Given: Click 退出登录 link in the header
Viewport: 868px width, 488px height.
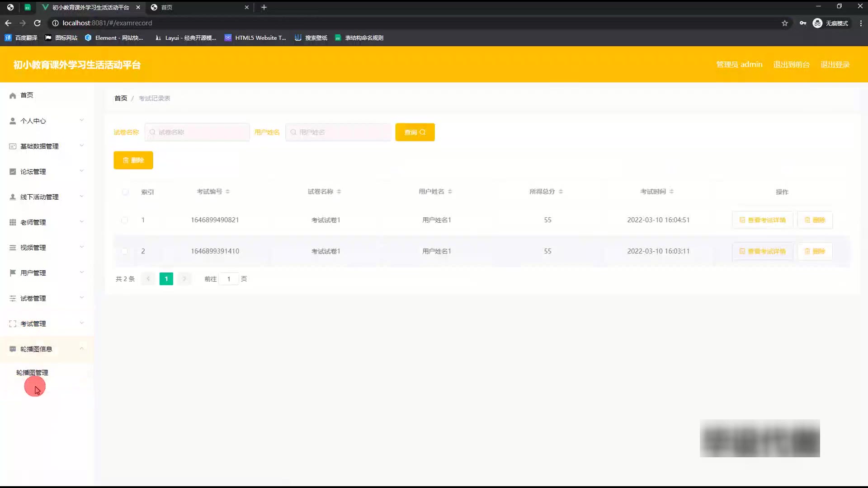Looking at the screenshot, I should point(835,65).
